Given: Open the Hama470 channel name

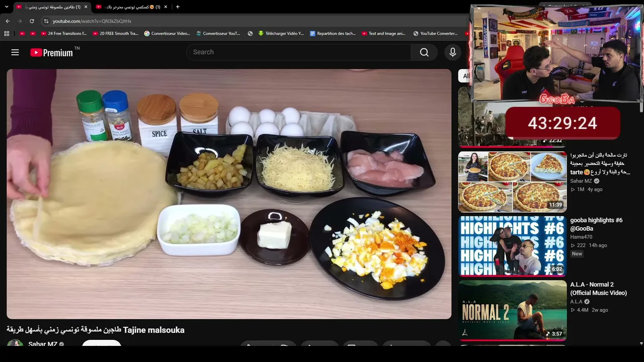Looking at the screenshot, I should coord(581,237).
